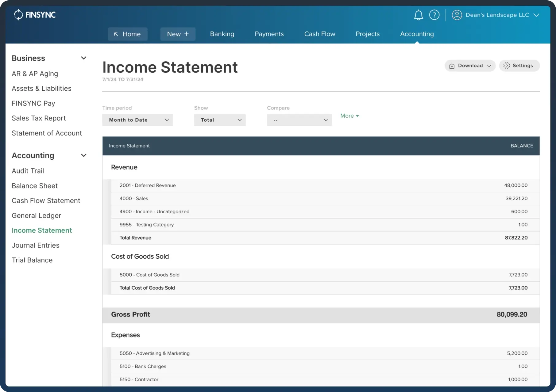The image size is (556, 392).
Task: Open the Show Total dropdown
Action: coord(220,120)
